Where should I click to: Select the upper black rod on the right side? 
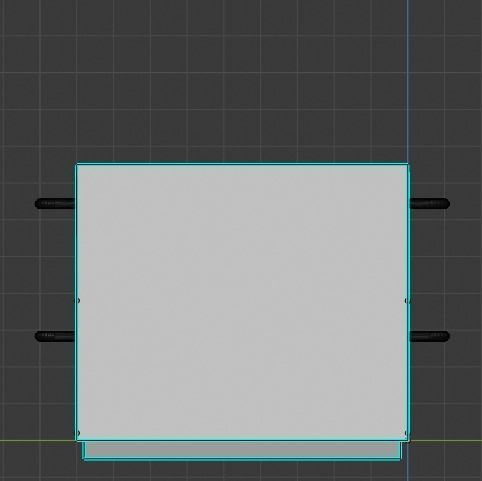pyautogui.click(x=430, y=204)
